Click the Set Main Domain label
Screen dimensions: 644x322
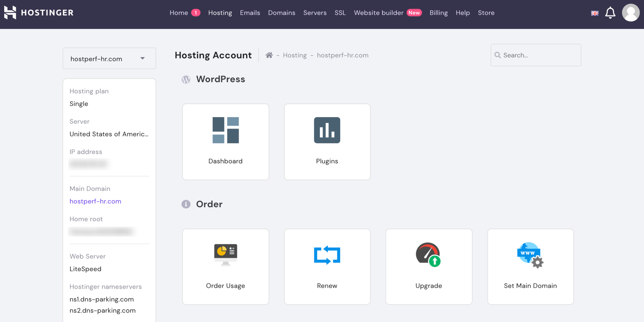pos(530,286)
